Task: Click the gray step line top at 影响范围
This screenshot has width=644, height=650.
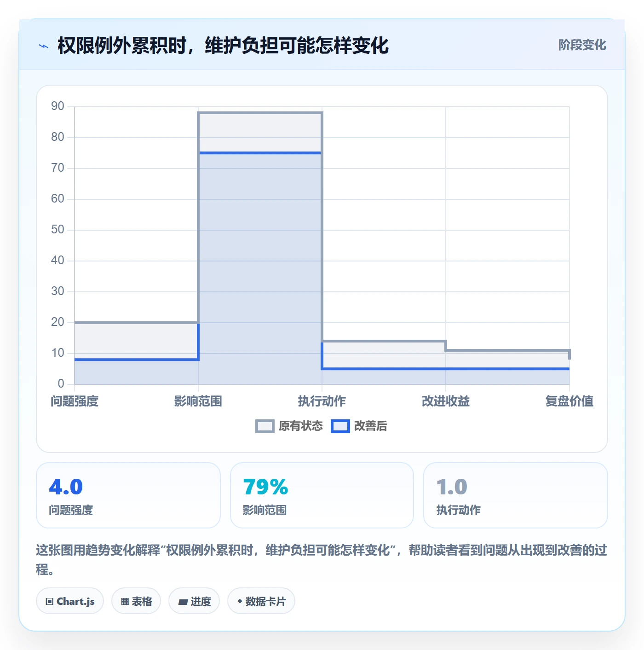Action: (x=260, y=113)
